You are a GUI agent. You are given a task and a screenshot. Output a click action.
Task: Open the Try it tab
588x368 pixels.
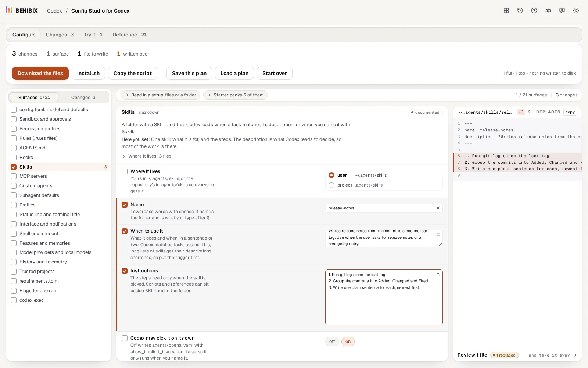click(x=93, y=35)
